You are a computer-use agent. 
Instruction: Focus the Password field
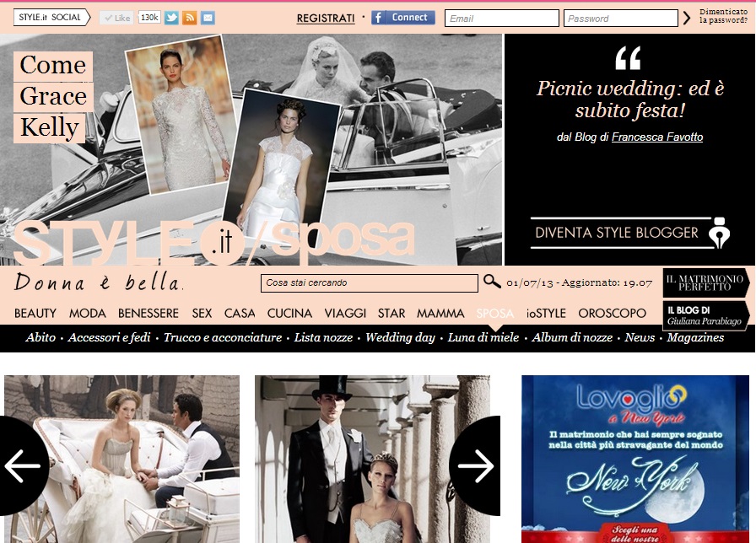[620, 19]
